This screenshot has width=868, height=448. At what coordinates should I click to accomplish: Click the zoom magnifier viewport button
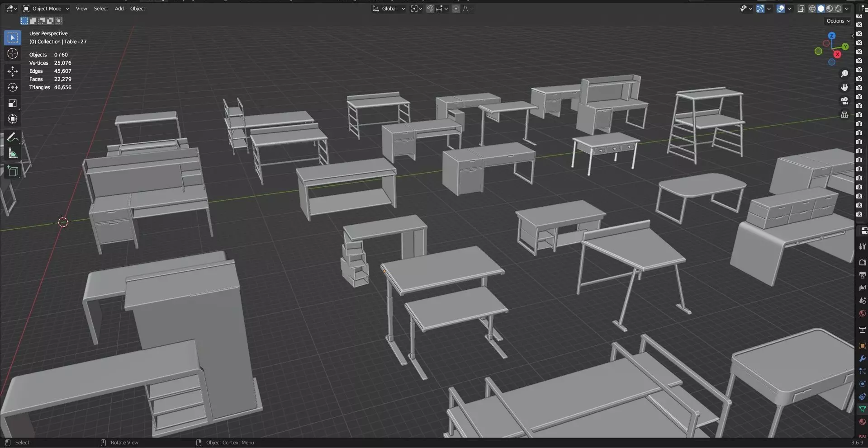click(844, 74)
